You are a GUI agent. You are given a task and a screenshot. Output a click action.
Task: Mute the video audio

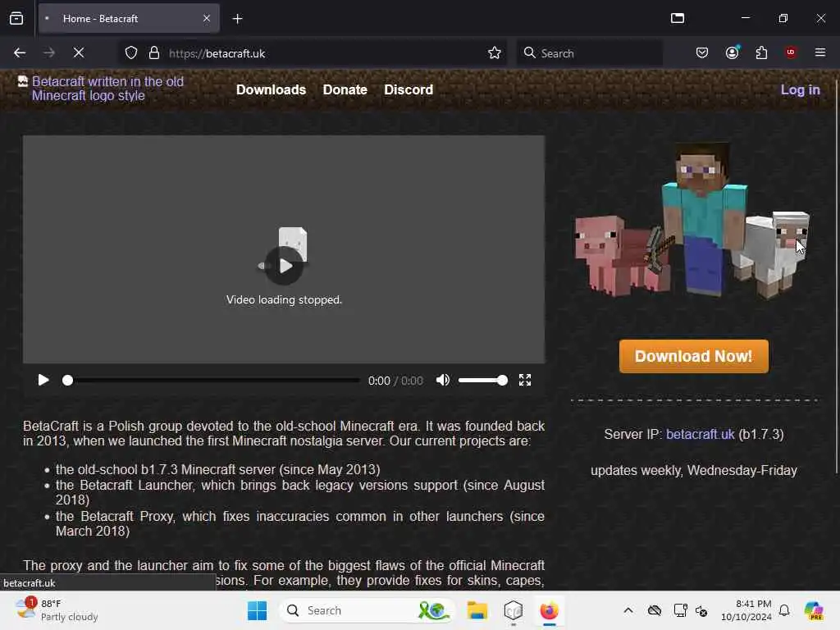(442, 381)
